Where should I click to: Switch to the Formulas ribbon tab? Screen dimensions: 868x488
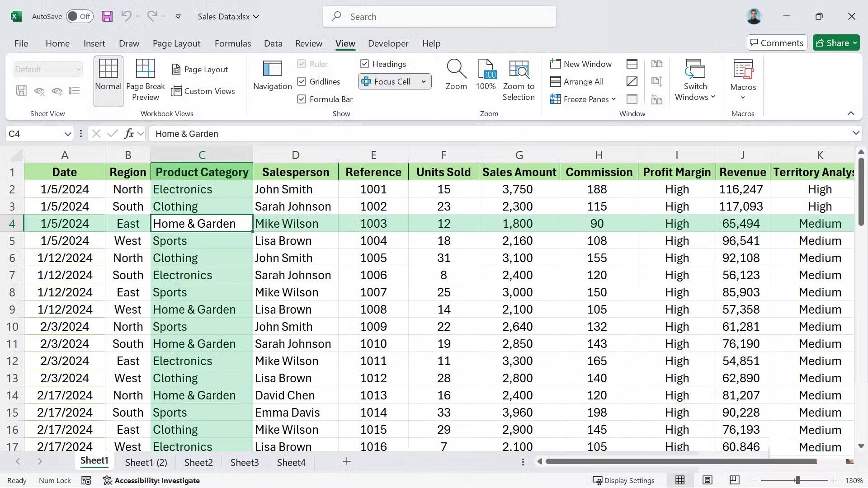(x=233, y=43)
